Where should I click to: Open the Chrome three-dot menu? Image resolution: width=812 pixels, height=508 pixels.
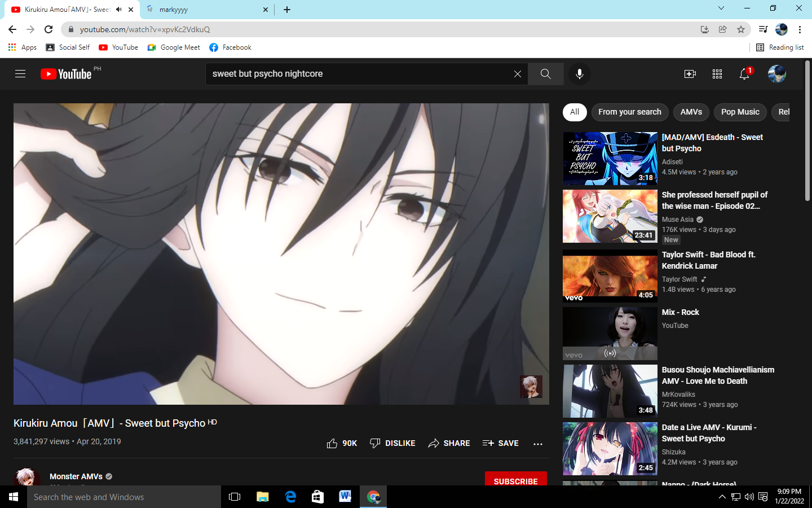[x=800, y=29]
